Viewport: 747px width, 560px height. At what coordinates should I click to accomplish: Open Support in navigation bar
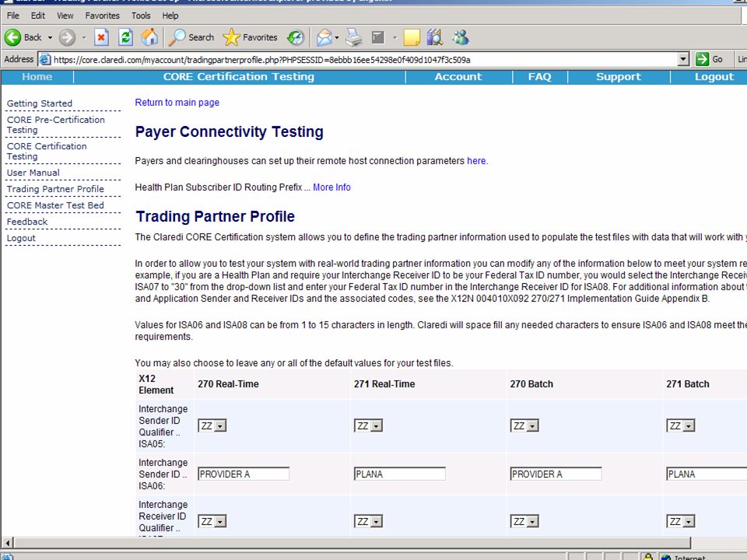tap(619, 77)
